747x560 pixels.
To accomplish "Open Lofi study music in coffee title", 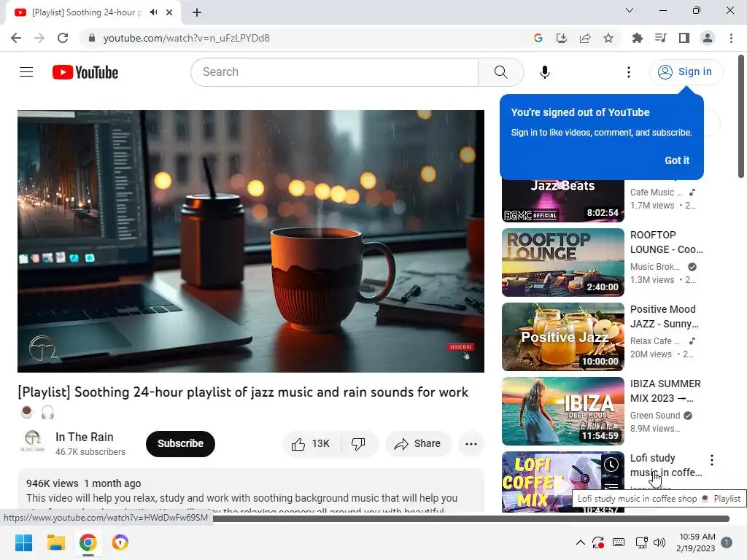I will [666, 465].
